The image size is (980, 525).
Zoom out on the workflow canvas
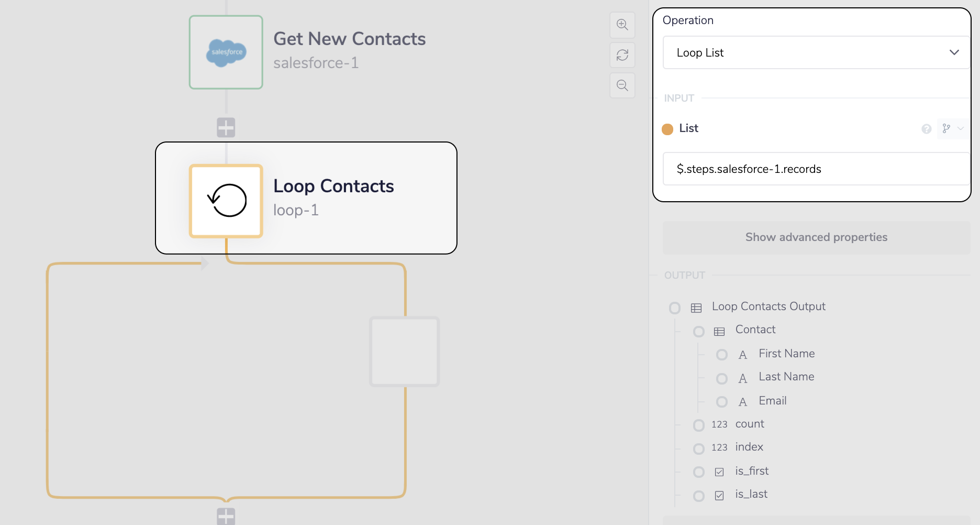[x=622, y=85]
